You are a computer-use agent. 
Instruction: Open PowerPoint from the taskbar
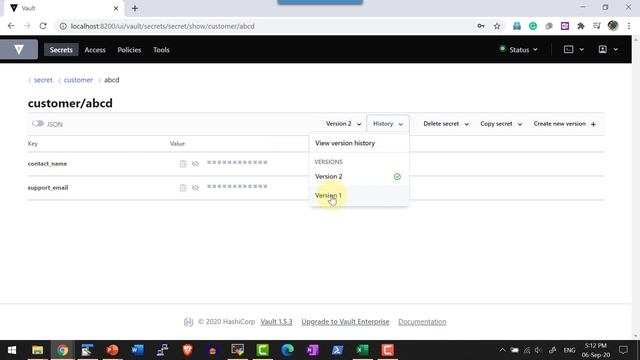112,350
